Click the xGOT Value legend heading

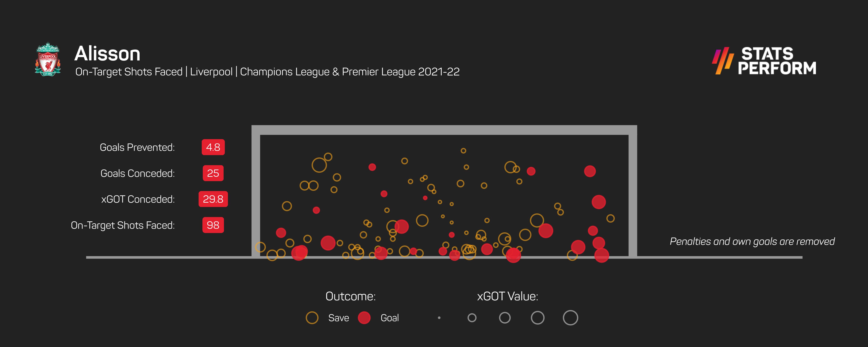507,297
